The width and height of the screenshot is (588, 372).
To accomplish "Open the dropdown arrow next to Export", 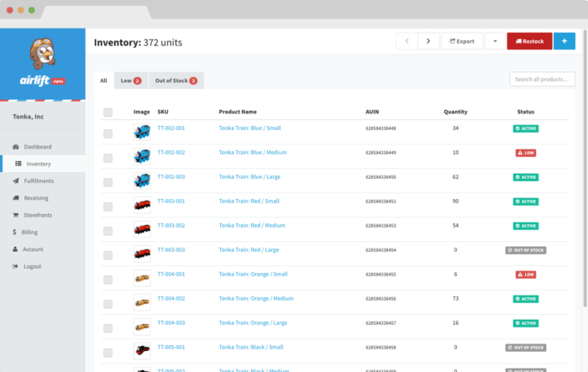I will [x=494, y=41].
